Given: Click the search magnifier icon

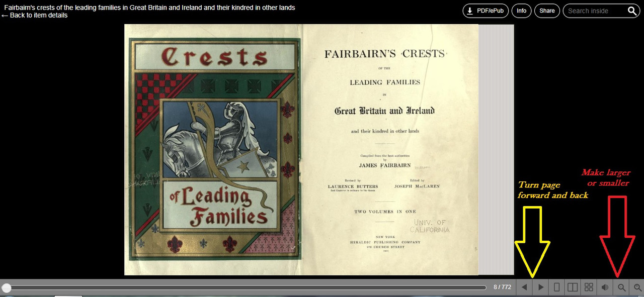Looking at the screenshot, I should (632, 11).
